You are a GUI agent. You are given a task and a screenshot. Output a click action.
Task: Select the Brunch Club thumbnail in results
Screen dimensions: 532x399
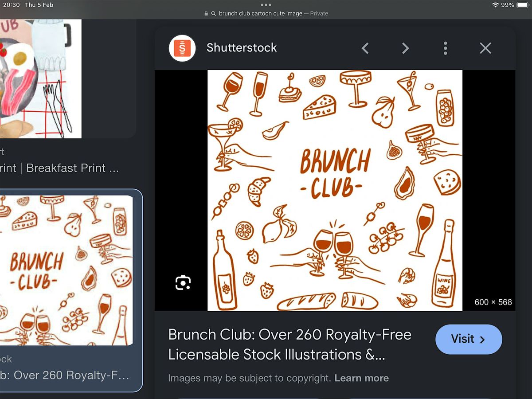(66, 270)
